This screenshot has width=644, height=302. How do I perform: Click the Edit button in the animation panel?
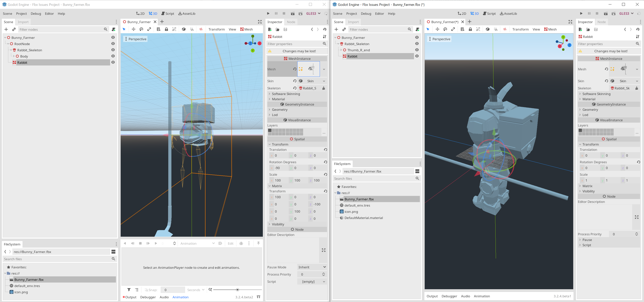(230, 243)
